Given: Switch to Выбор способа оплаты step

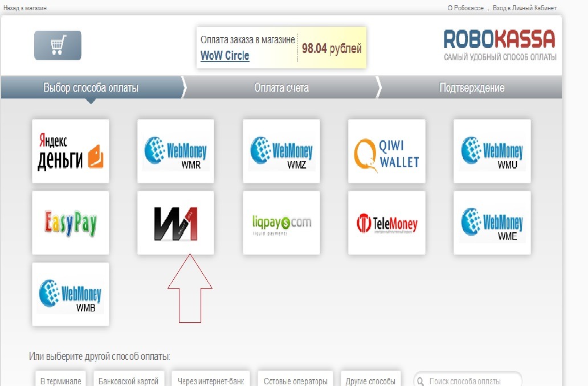Looking at the screenshot, I should pos(91,88).
